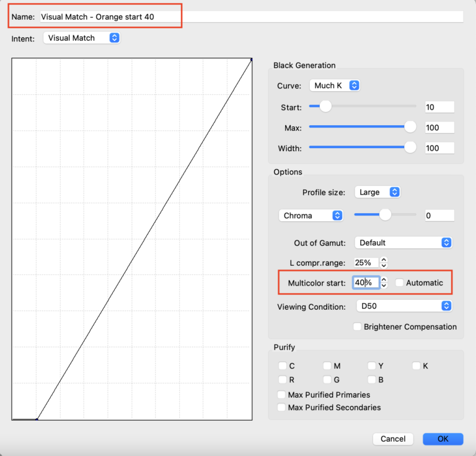Screen dimensions: 476x456
Task: Click the OK button
Action: [443, 439]
